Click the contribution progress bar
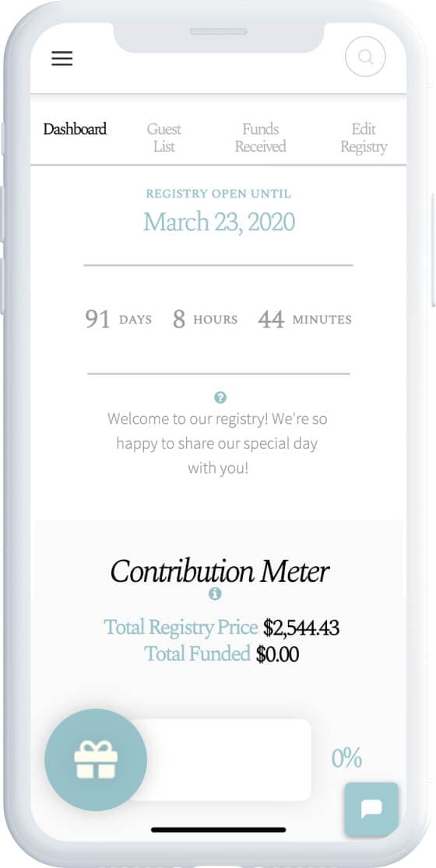Viewport: 436px width, 868px height. tap(220, 759)
